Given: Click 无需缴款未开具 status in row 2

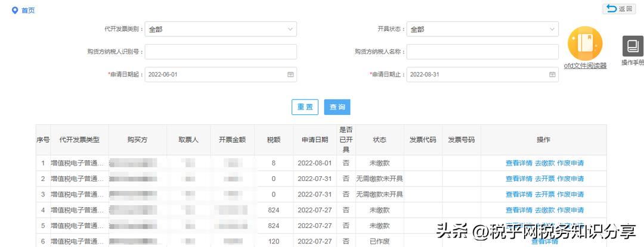Looking at the screenshot, I should (x=379, y=179).
